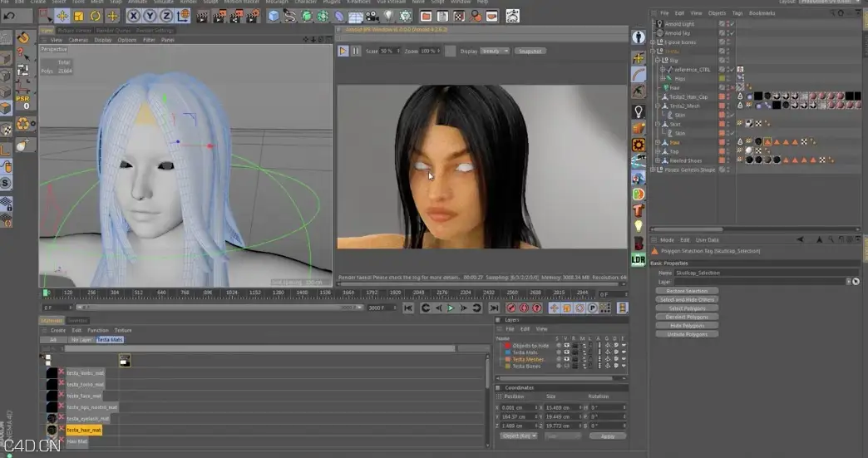Toggle the X axis lock
868x458 pixels.
(x=133, y=16)
